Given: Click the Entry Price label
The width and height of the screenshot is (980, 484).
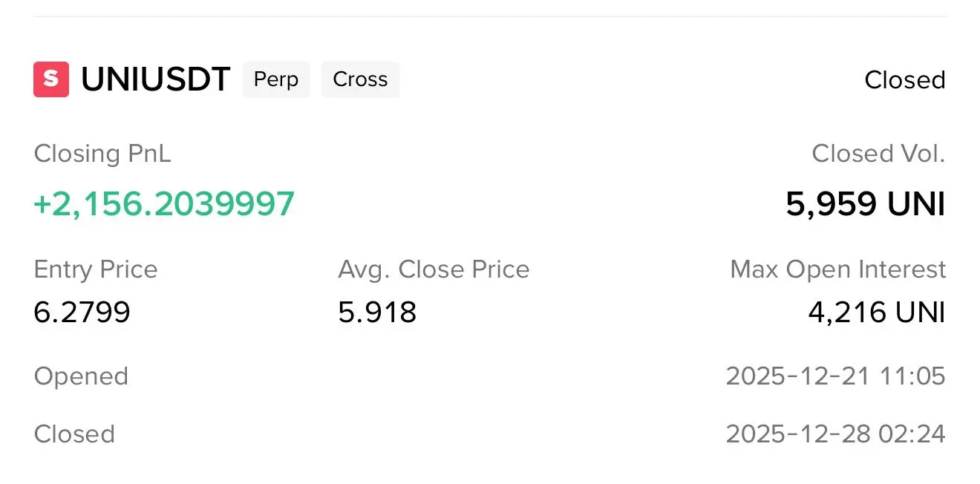Looking at the screenshot, I should pos(96,269).
